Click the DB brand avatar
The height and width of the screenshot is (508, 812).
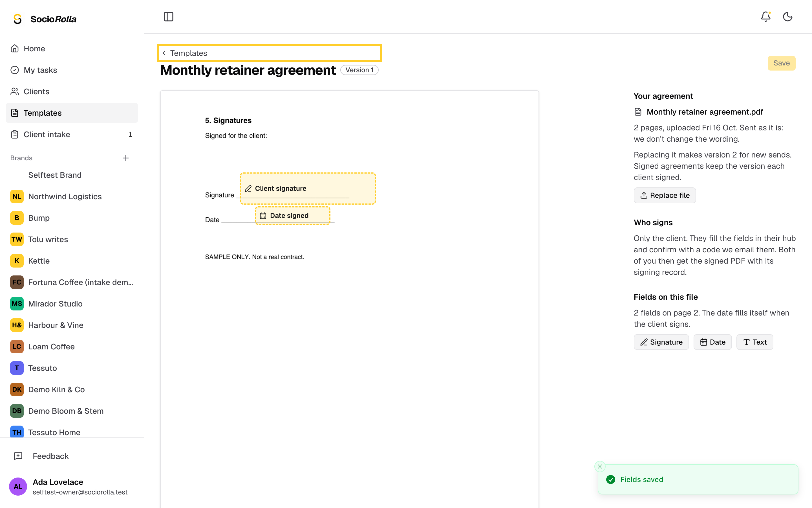coord(17,411)
